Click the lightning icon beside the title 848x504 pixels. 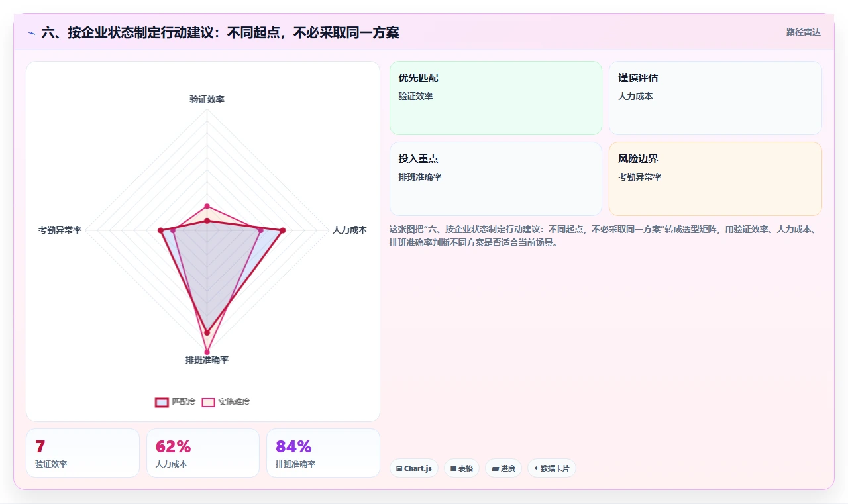(x=31, y=33)
